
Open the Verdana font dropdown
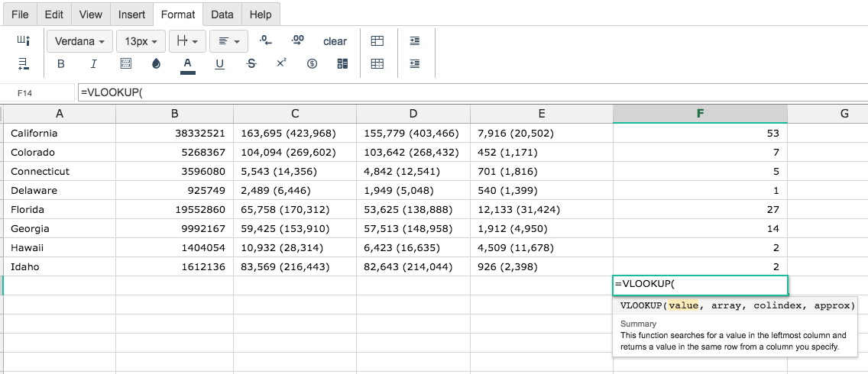pyautogui.click(x=80, y=41)
